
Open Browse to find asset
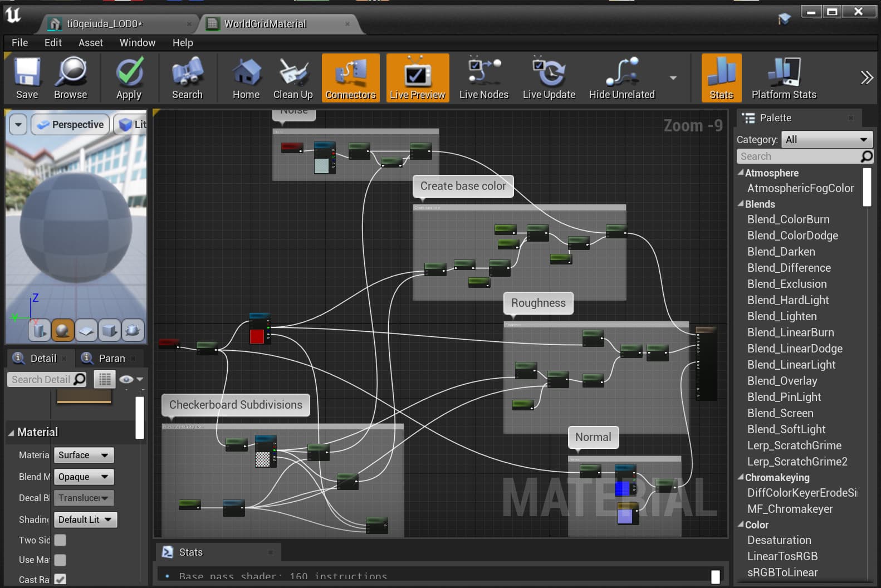click(x=71, y=78)
